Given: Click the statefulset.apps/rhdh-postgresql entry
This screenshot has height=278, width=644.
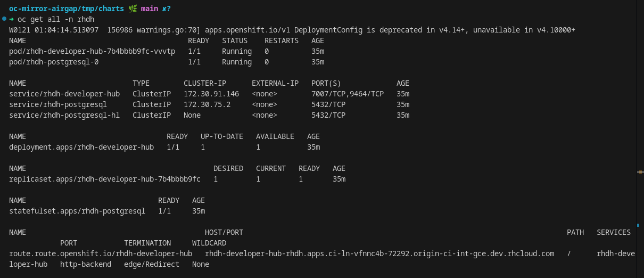Looking at the screenshot, I should coord(77,211).
